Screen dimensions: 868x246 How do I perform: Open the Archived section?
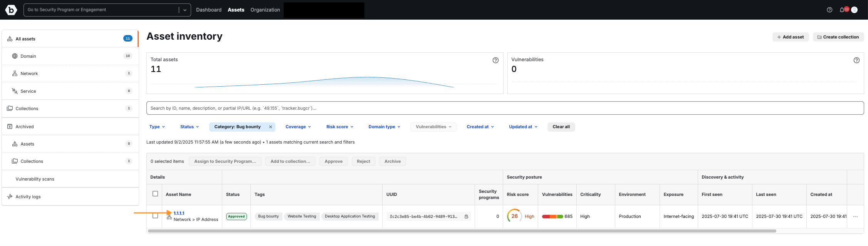pyautogui.click(x=70, y=127)
